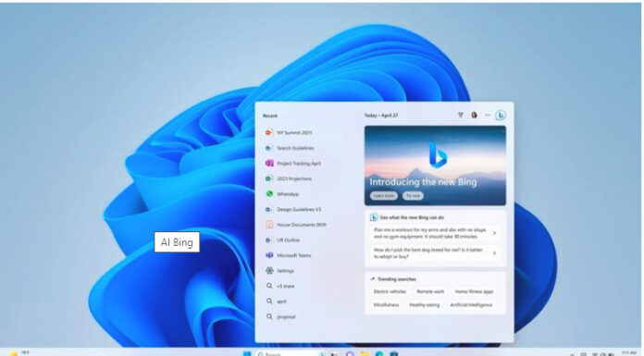The image size is (644, 356).
Task: Search trending topic Healthy eating
Action: coord(425,305)
